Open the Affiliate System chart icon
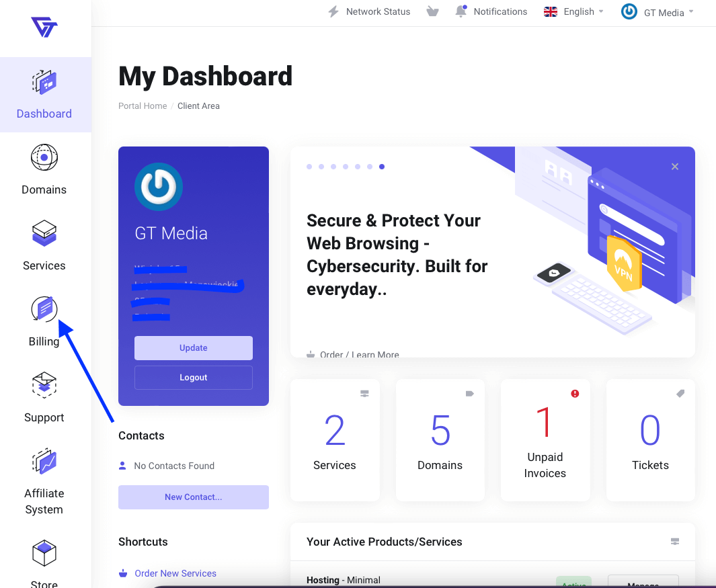 pos(44,460)
